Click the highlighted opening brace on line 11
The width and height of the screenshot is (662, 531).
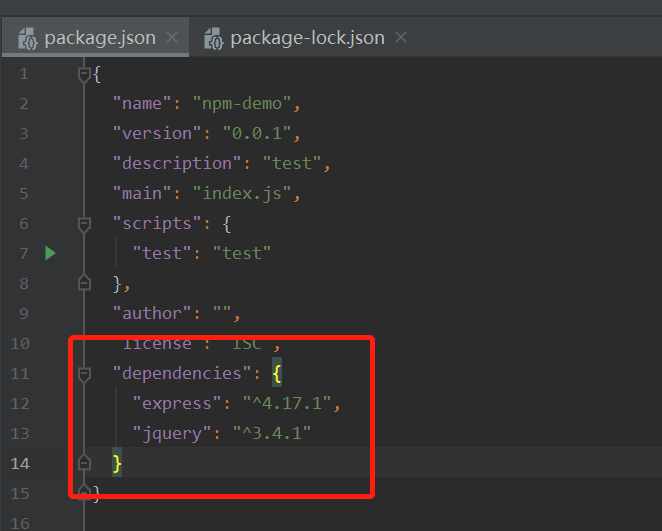[x=277, y=373]
